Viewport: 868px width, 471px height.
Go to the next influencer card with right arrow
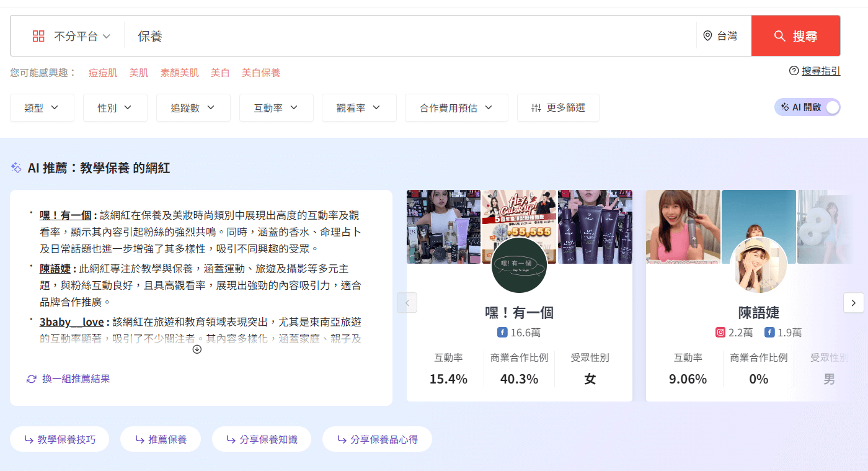coord(854,303)
